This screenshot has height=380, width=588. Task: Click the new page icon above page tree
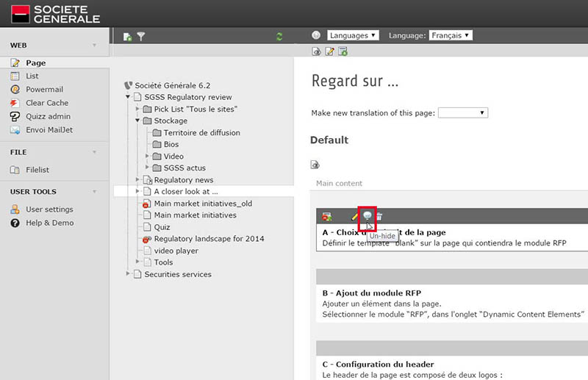click(x=127, y=37)
